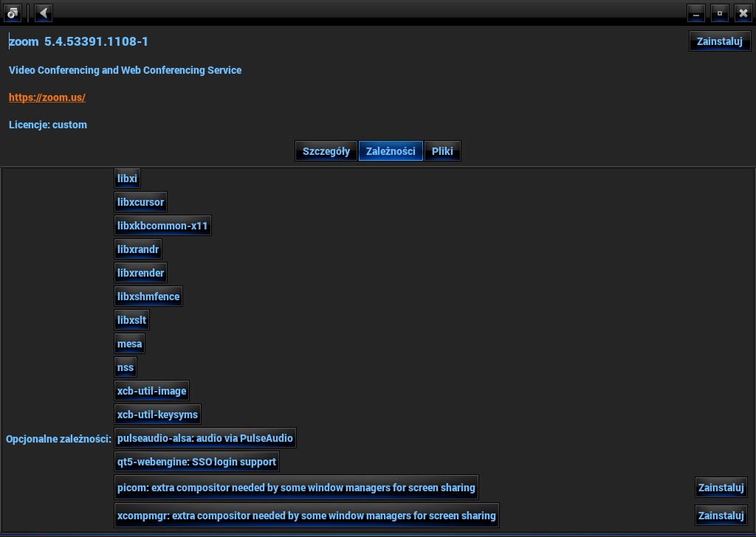Image resolution: width=756 pixels, height=537 pixels.
Task: Open the Pliki tab
Action: [442, 151]
